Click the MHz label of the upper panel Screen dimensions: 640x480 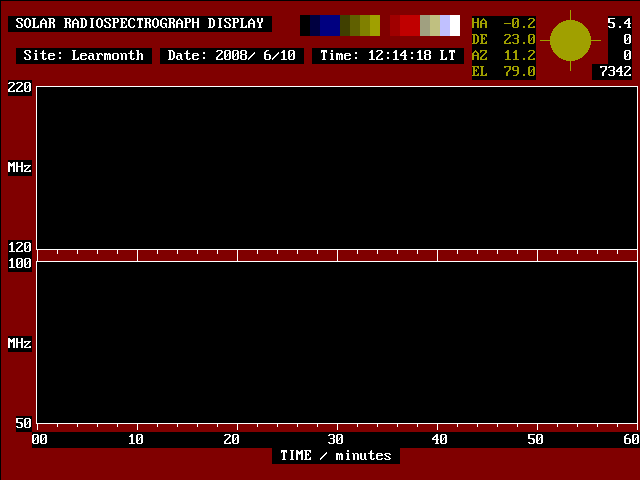click(20, 167)
